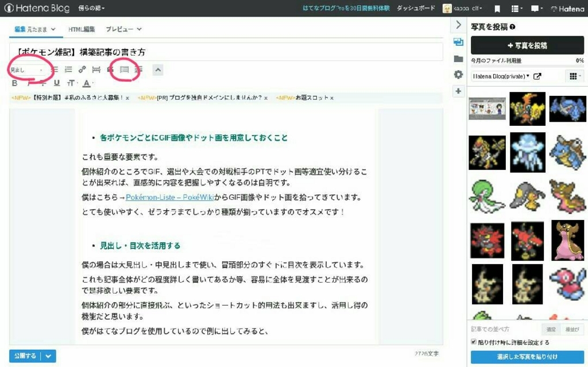Click the bookmark icon in the top bar

[x=497, y=9]
